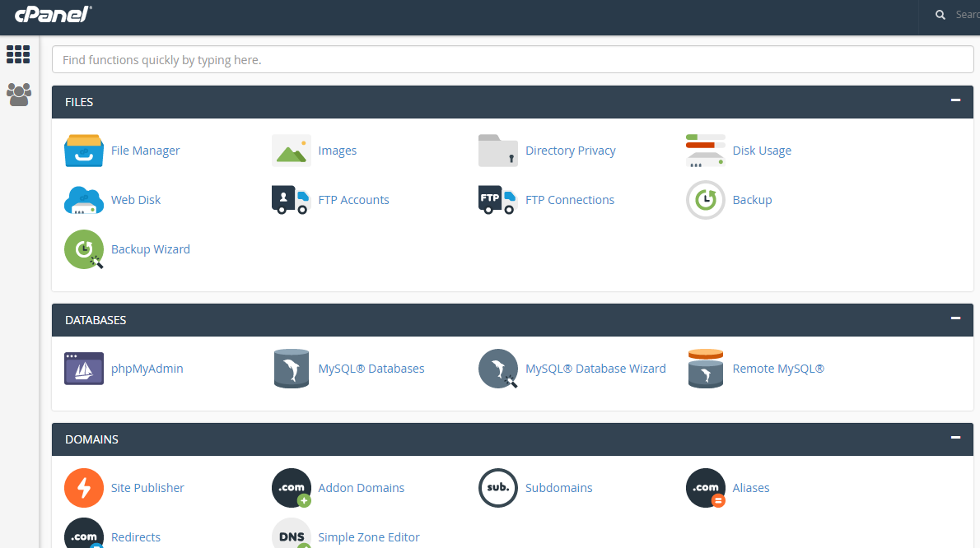Open the MySQL Database Wizard icon
The height and width of the screenshot is (548, 980).
coord(498,369)
